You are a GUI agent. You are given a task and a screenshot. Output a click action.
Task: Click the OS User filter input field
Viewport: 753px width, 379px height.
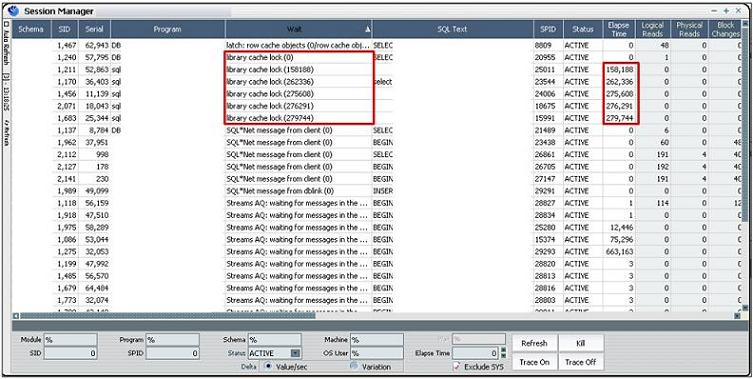pyautogui.click(x=376, y=353)
